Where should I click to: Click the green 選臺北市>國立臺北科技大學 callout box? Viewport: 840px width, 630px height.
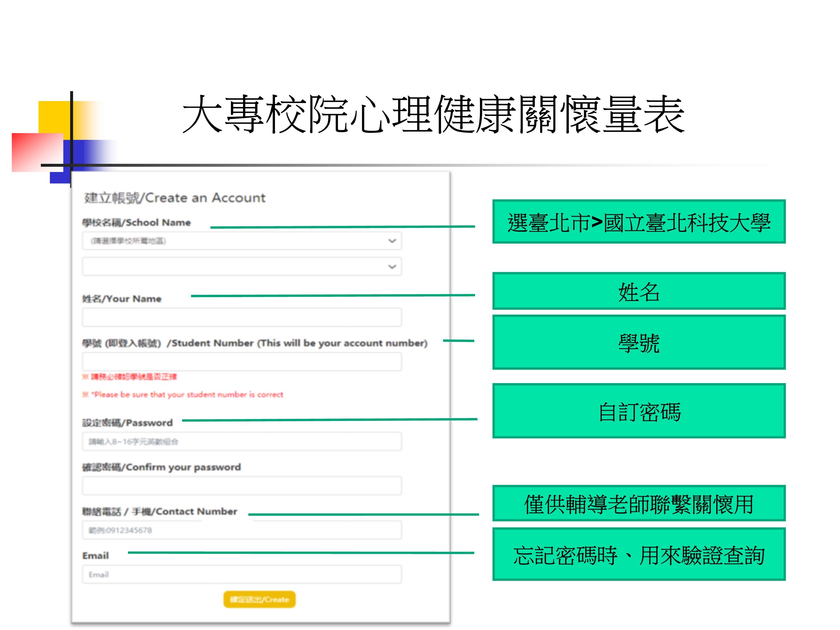pos(639,222)
